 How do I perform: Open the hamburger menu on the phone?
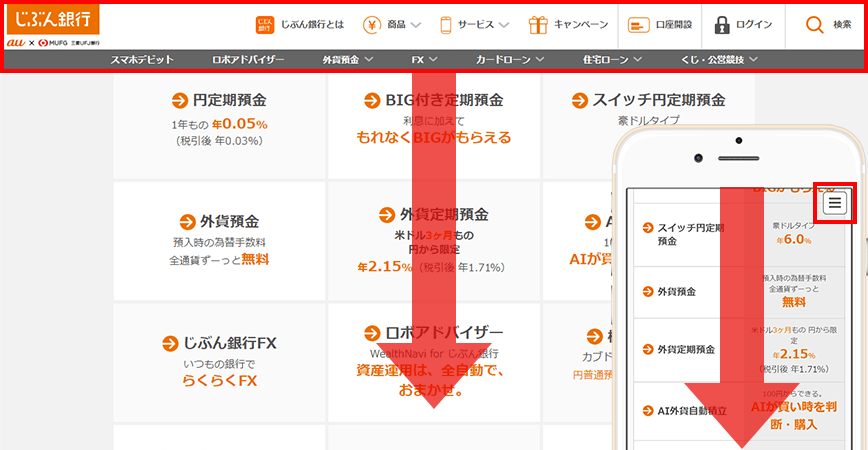pos(836,203)
